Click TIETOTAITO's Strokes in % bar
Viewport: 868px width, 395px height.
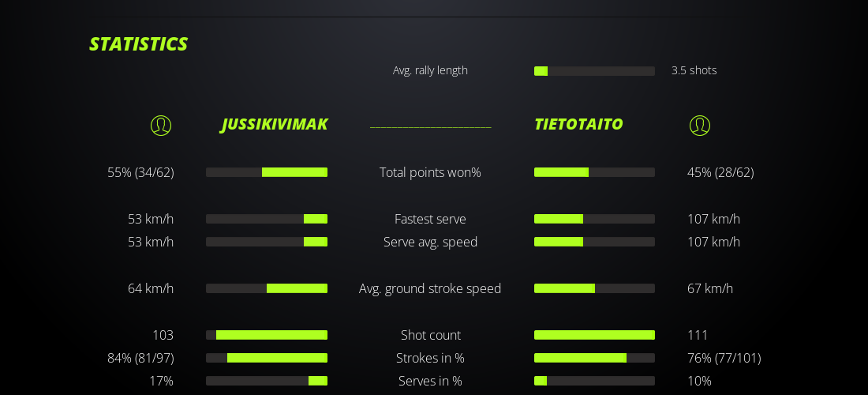[594, 358]
